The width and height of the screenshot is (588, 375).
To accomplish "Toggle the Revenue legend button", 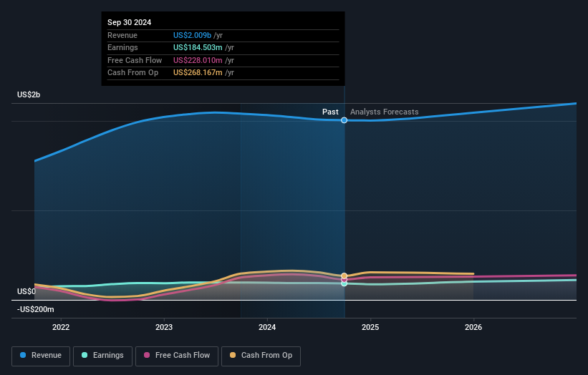I will [41, 356].
